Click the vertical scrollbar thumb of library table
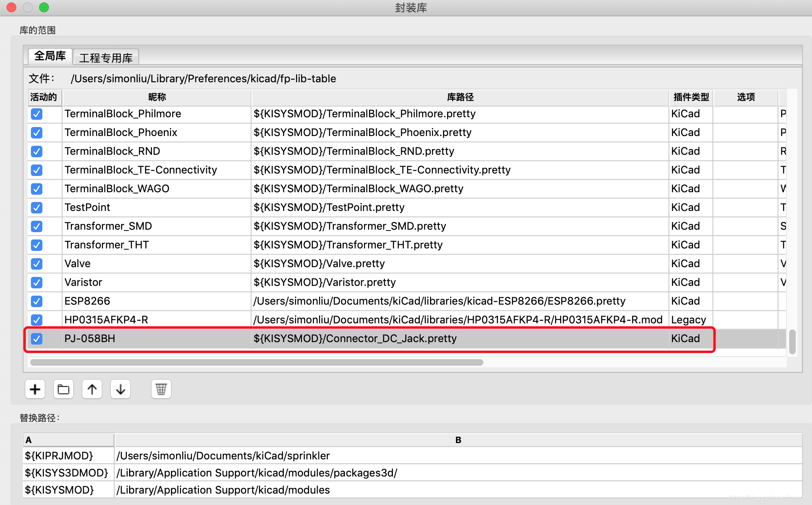Image resolution: width=812 pixels, height=505 pixels. pyautogui.click(x=792, y=341)
